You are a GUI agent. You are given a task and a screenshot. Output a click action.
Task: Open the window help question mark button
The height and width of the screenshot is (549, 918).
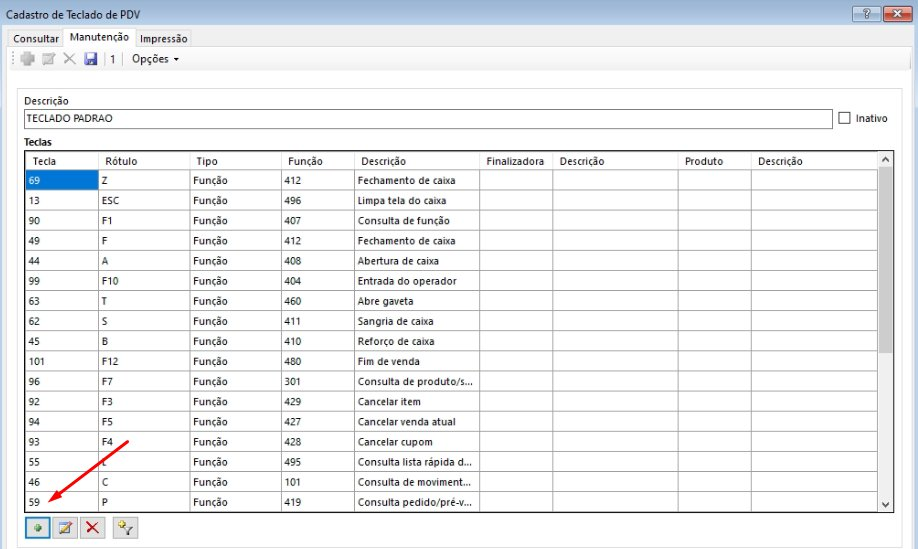click(859, 12)
